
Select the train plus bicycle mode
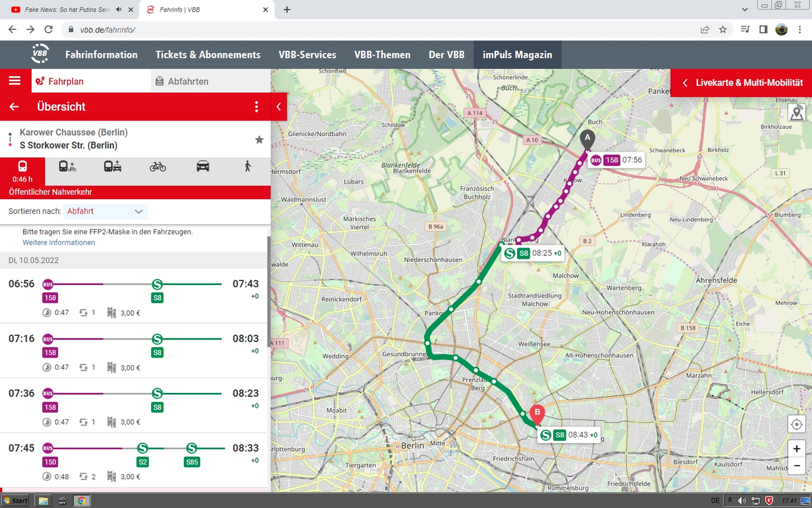pos(68,166)
